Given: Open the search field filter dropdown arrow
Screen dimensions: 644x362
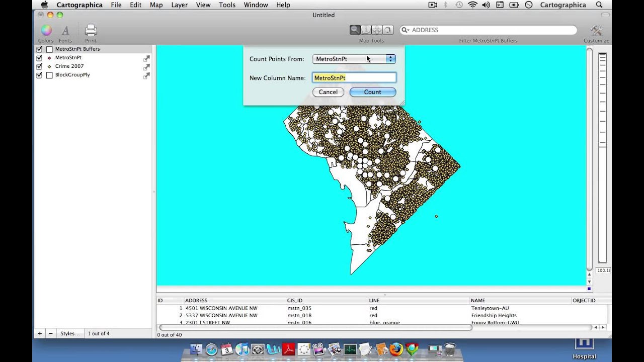Looking at the screenshot, I should pyautogui.click(x=405, y=30).
